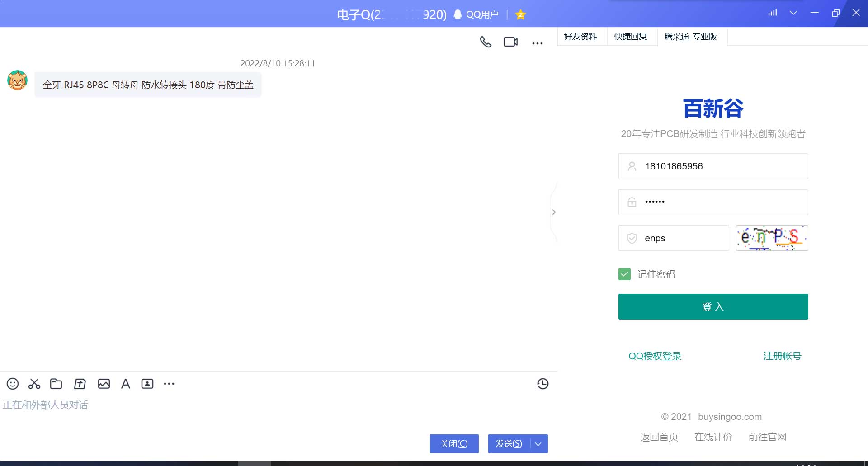The width and height of the screenshot is (868, 466).
Task: Open the titlebar chevron dropdown
Action: click(x=793, y=13)
